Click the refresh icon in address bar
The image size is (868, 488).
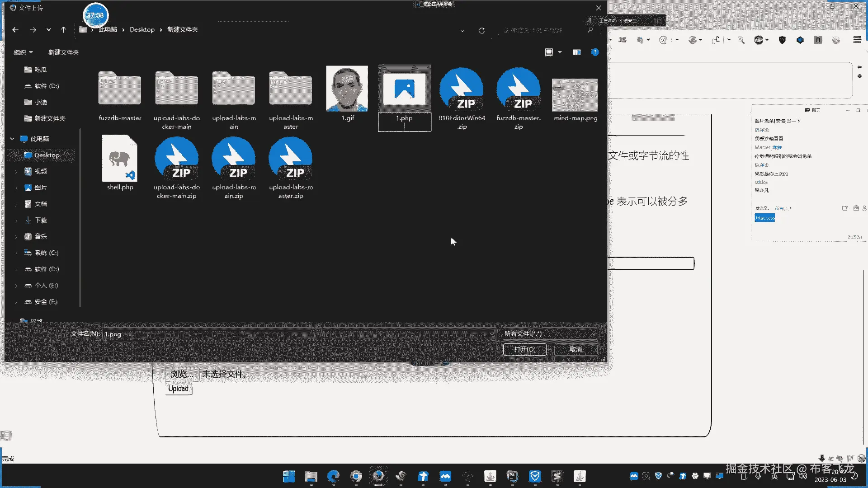(481, 30)
